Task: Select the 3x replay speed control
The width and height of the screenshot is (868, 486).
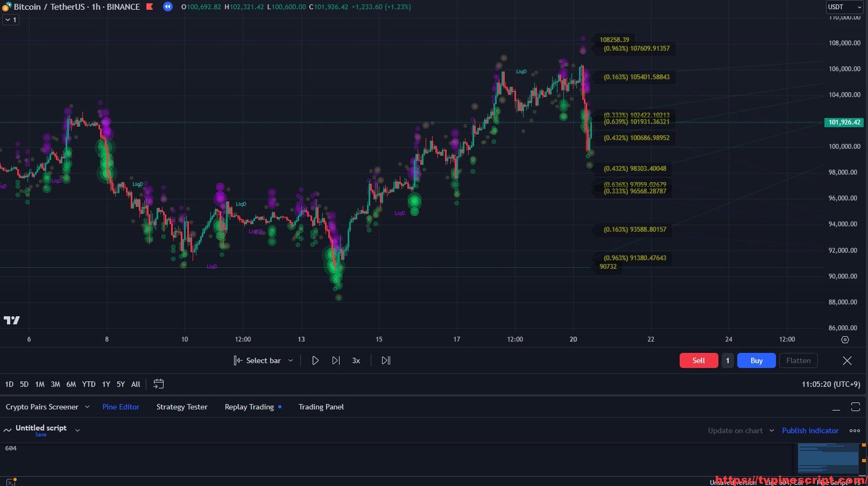Action: click(356, 361)
